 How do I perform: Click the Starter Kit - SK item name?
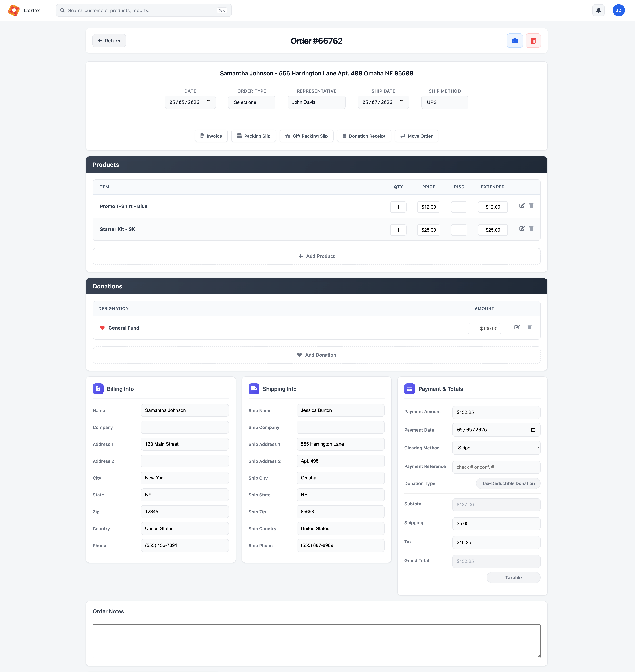[117, 229]
